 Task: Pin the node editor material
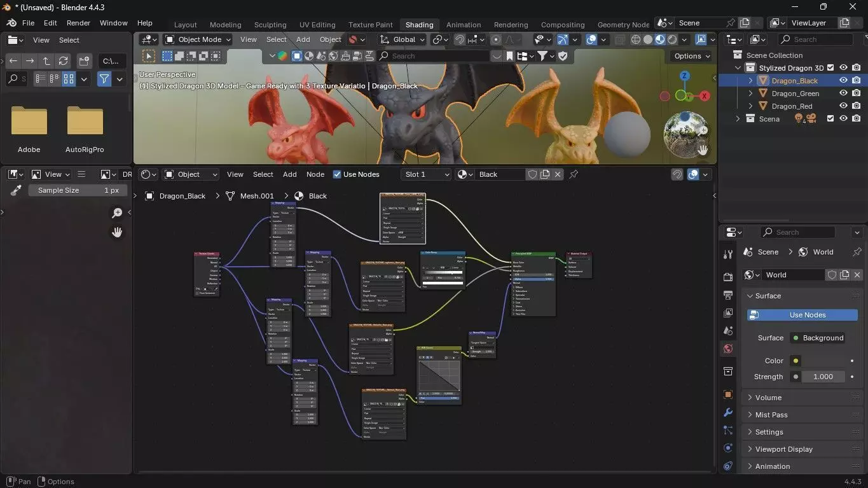pyautogui.click(x=574, y=174)
